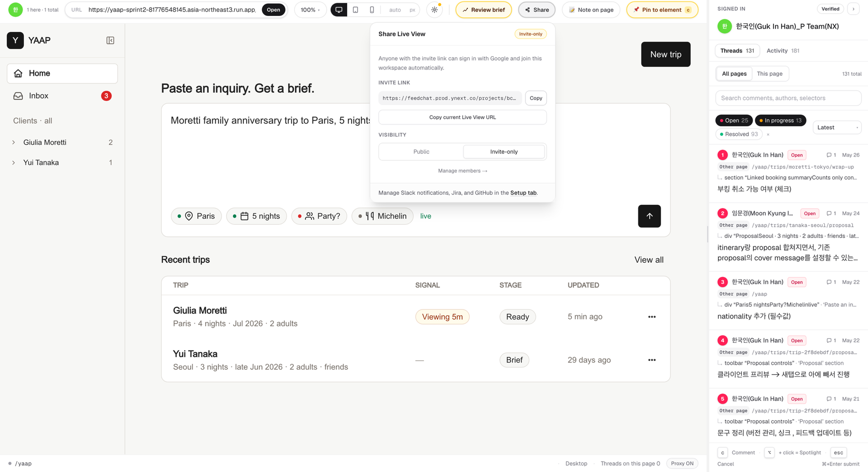This screenshot has height=472, width=868.
Task: Set visibility to Public
Action: click(421, 152)
